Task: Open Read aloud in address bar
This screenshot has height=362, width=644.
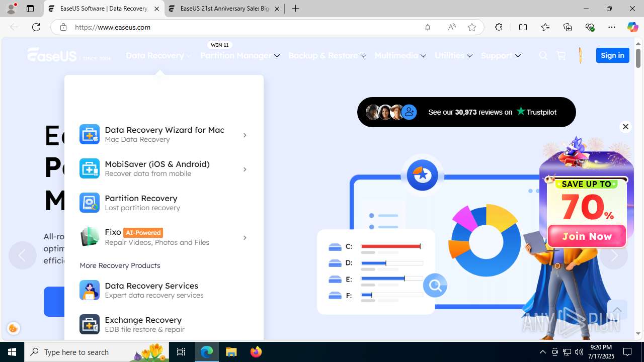Action: [x=452, y=27]
